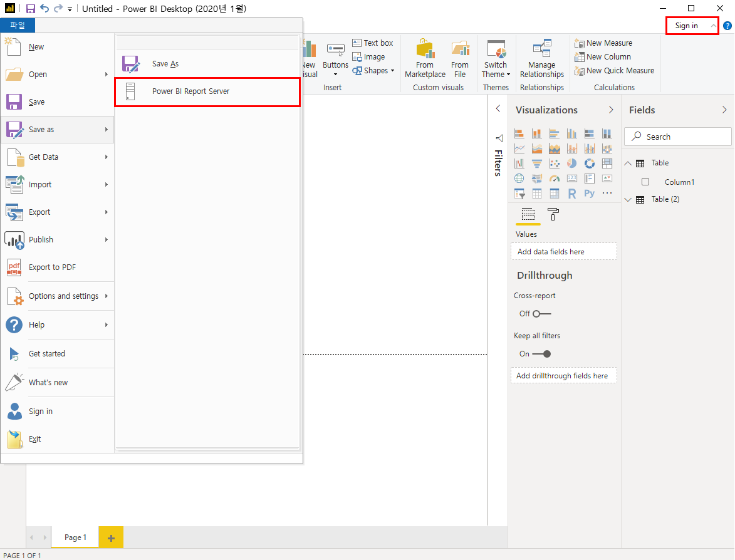The height and width of the screenshot is (560, 735).
Task: Open Options and settings submenu
Action: point(58,296)
